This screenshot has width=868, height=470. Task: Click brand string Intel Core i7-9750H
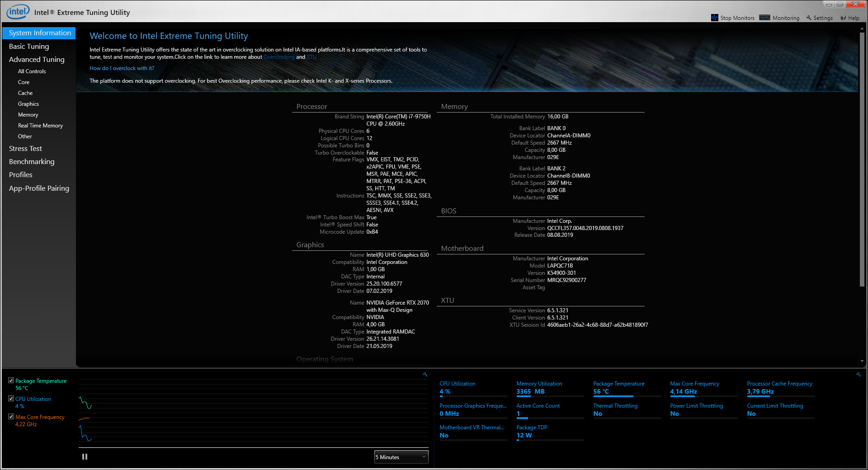(398, 120)
